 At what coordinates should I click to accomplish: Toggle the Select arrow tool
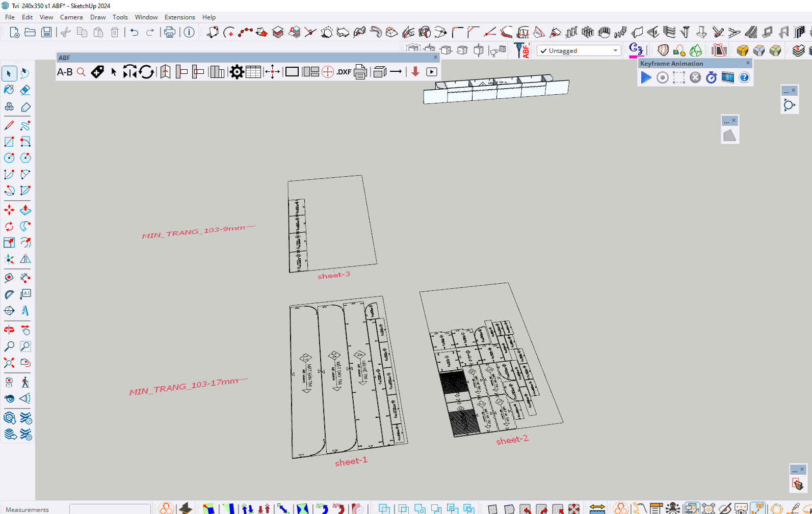9,74
